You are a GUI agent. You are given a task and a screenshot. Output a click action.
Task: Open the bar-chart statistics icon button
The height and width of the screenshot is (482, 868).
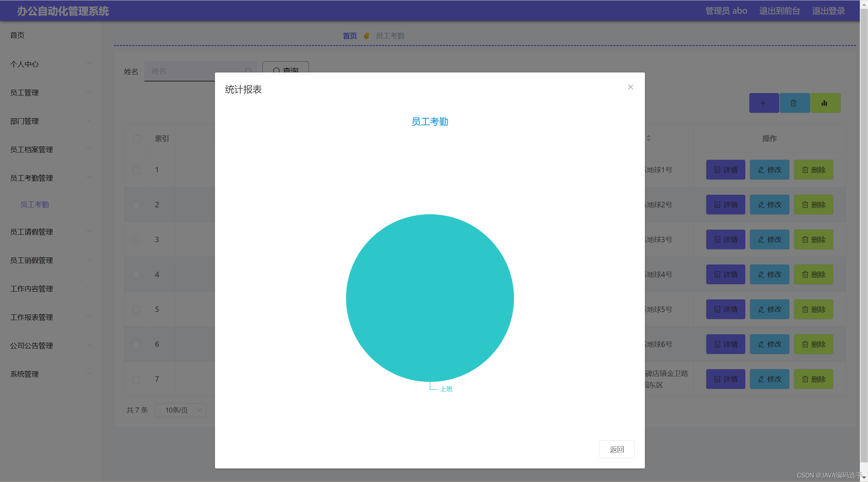coord(825,103)
